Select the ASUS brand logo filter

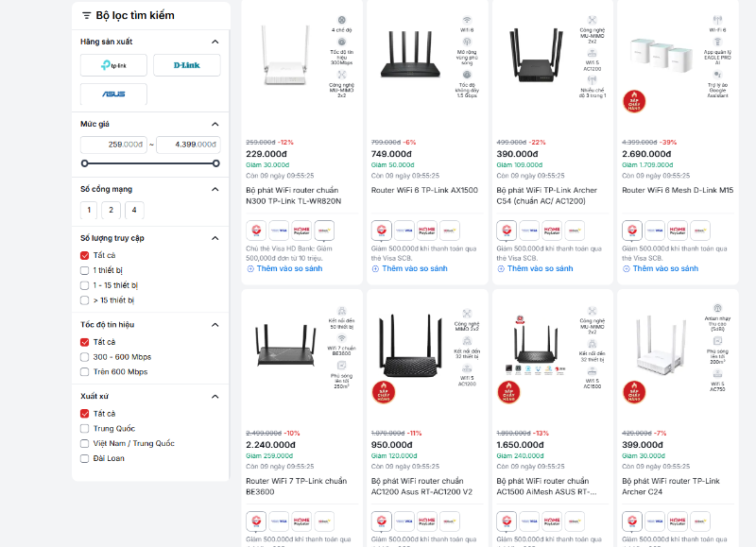(x=114, y=94)
